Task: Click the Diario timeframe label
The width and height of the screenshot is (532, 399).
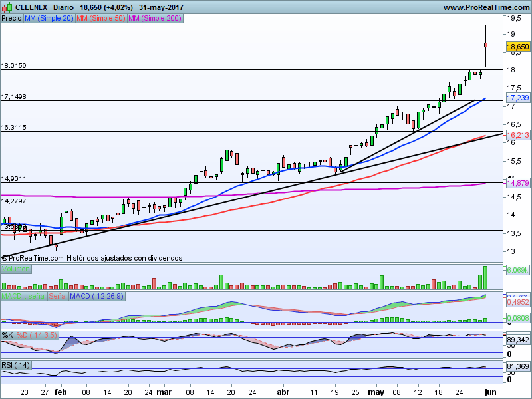Action: tap(63, 7)
